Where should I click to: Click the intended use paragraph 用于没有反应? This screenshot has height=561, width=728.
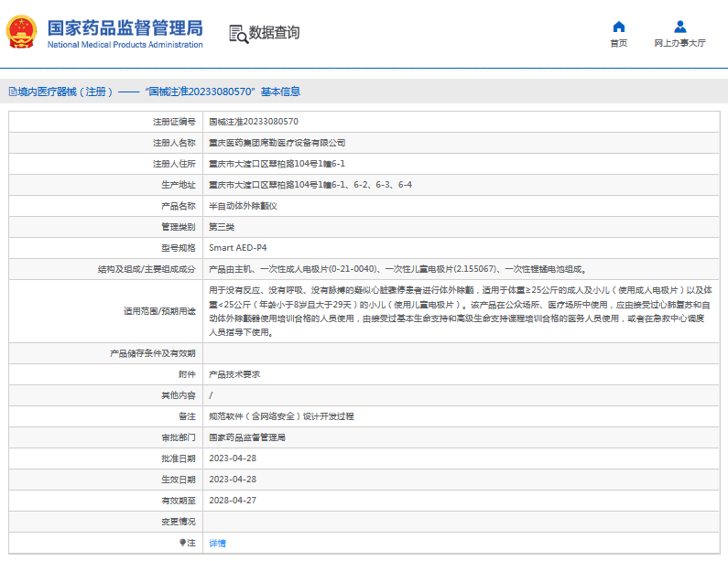click(x=461, y=311)
